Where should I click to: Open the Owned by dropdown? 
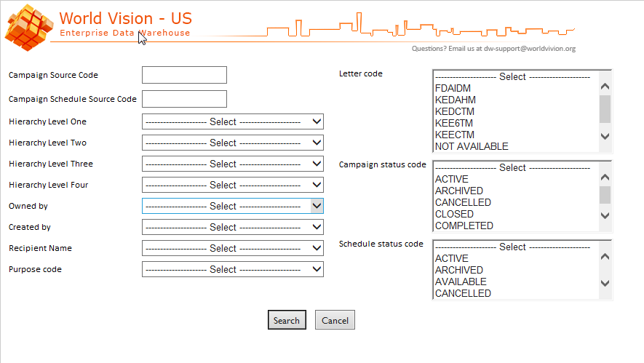(x=233, y=206)
